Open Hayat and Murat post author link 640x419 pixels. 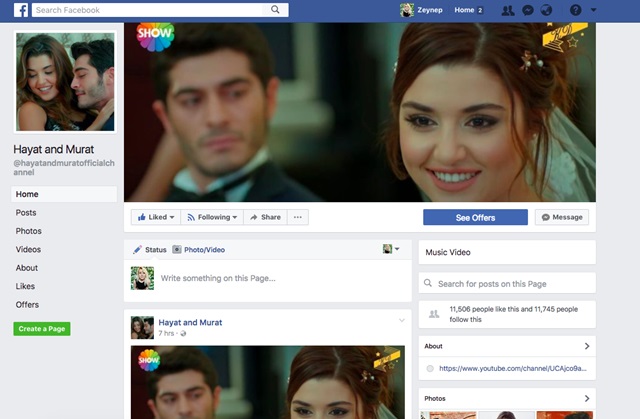[190, 322]
